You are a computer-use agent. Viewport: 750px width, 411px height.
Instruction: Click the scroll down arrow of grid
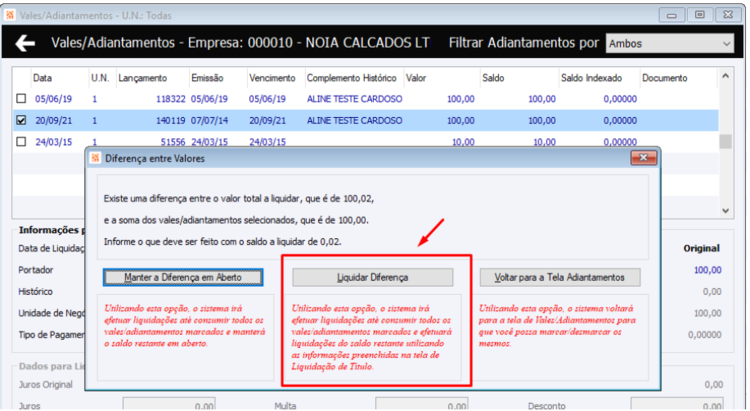(x=725, y=211)
